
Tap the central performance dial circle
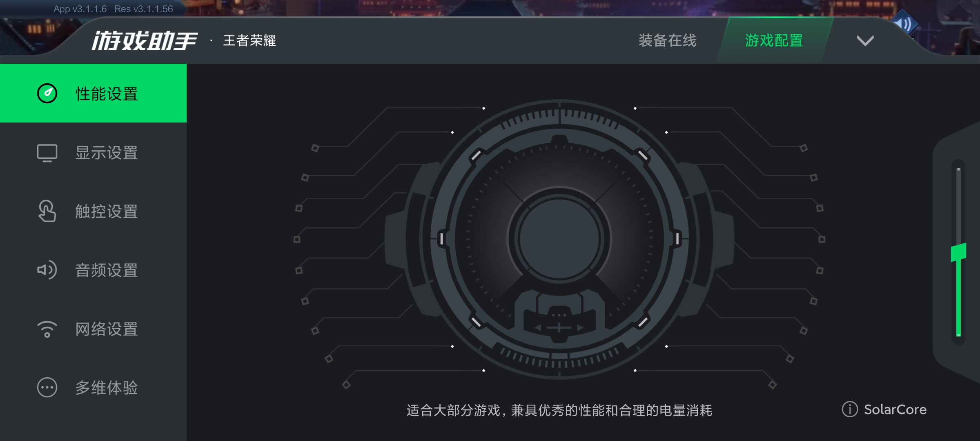559,239
